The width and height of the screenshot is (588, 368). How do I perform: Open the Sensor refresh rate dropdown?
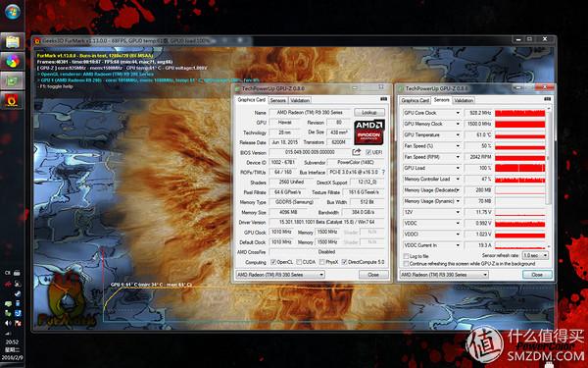click(535, 255)
